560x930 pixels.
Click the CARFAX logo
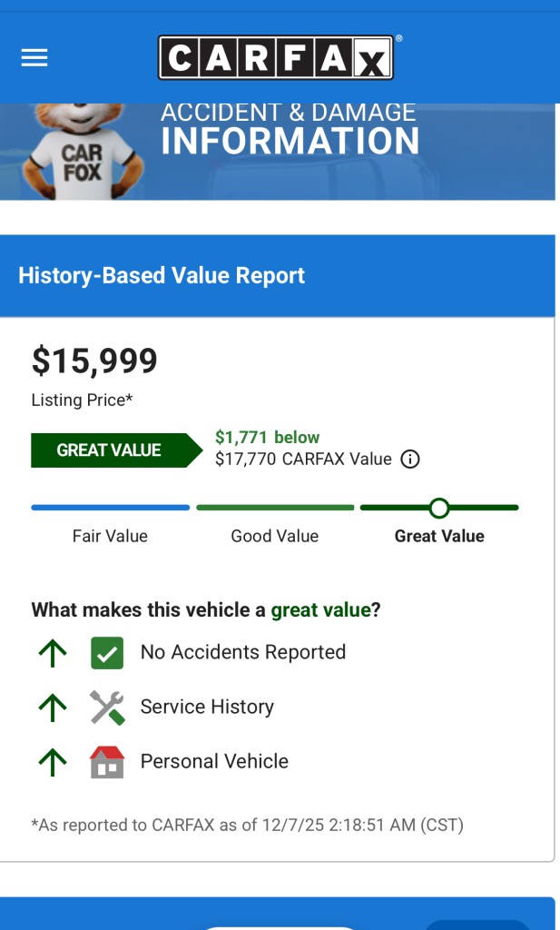click(276, 58)
